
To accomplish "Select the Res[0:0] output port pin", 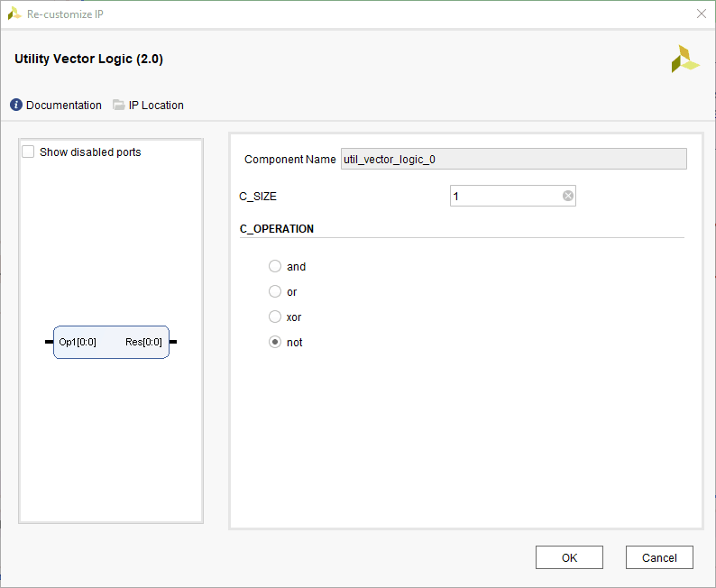I will tap(173, 342).
